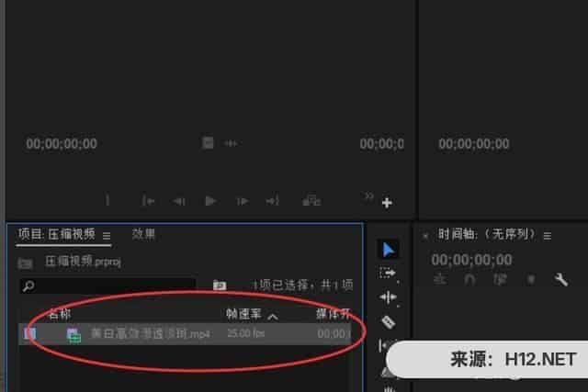Step forward one frame in Source monitor
The width and height of the screenshot is (588, 392).
[x=242, y=202]
